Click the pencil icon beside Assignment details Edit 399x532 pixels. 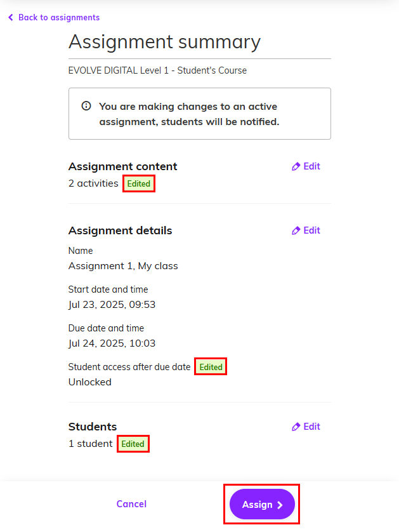point(296,230)
